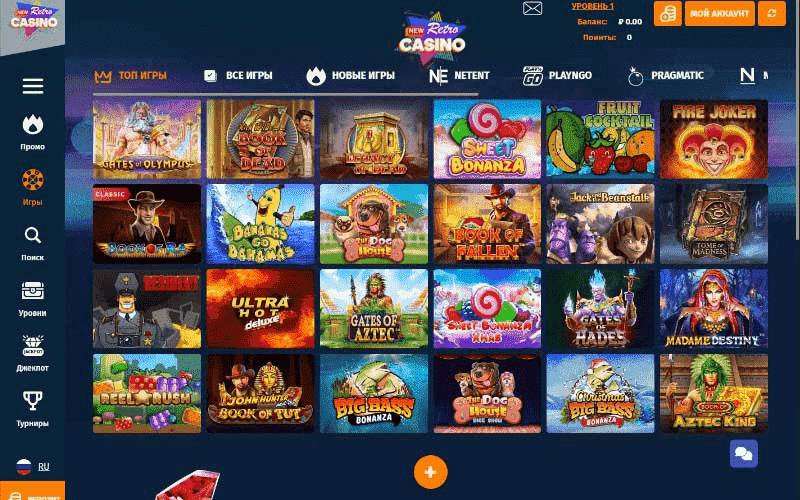Open the hamburger menu in sidebar
800x500 pixels.
coord(33,86)
